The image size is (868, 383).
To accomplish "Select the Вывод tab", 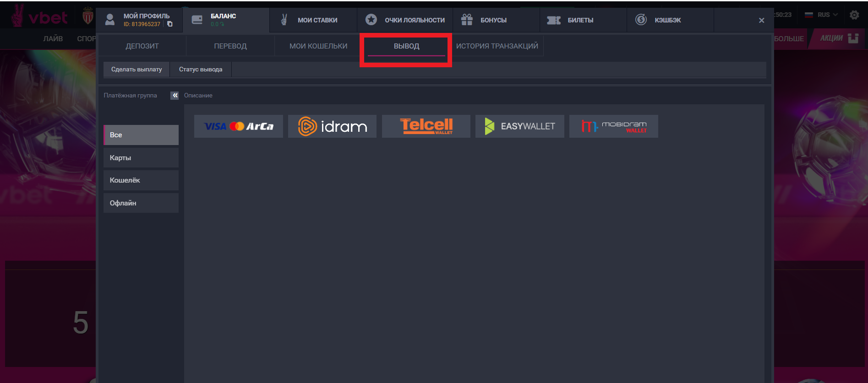I will 406,46.
